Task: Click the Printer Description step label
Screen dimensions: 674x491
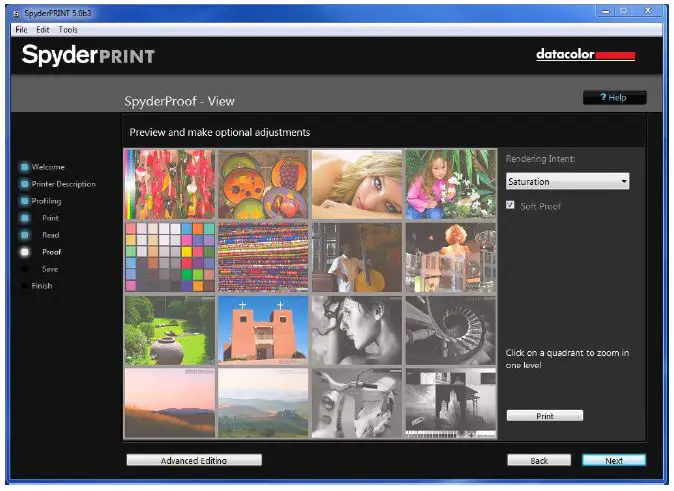Action: click(x=64, y=184)
